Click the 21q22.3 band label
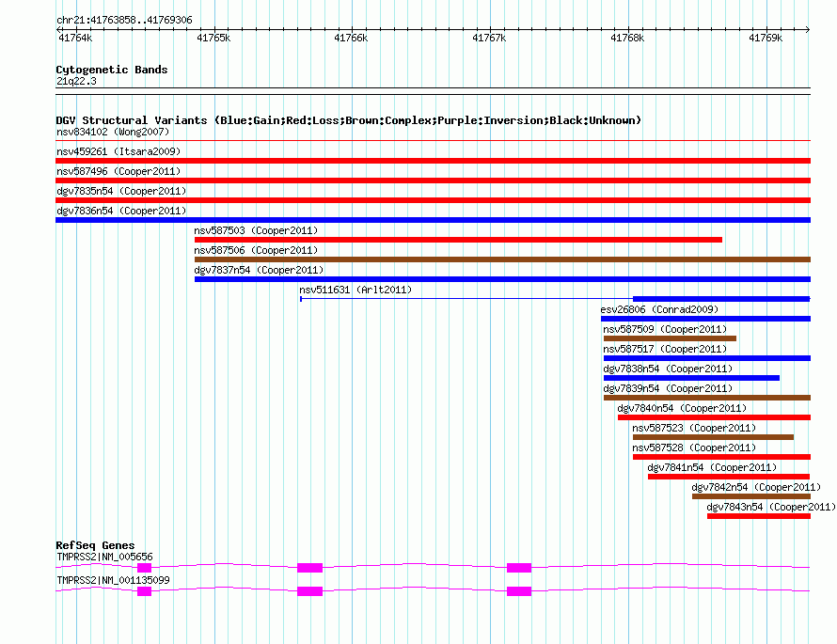 pos(76,81)
